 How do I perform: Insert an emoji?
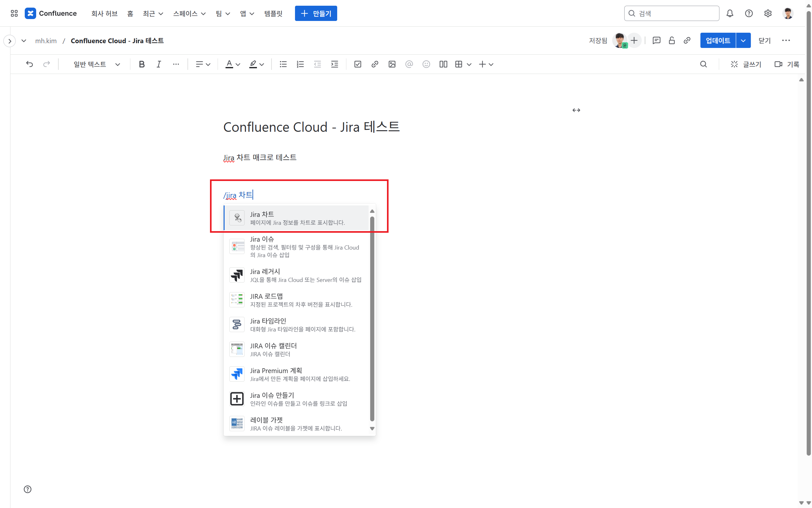[426, 64]
